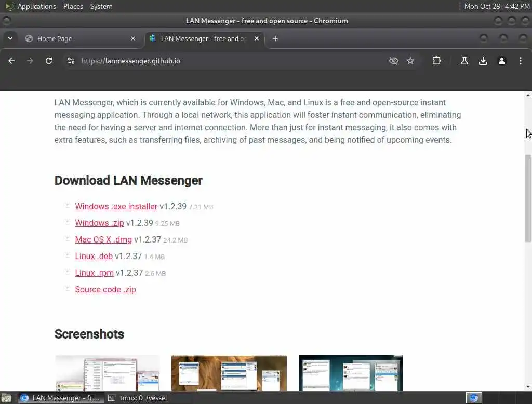This screenshot has width=532, height=404.
Task: Click the page vertical scrollbar thumb
Action: click(x=528, y=198)
